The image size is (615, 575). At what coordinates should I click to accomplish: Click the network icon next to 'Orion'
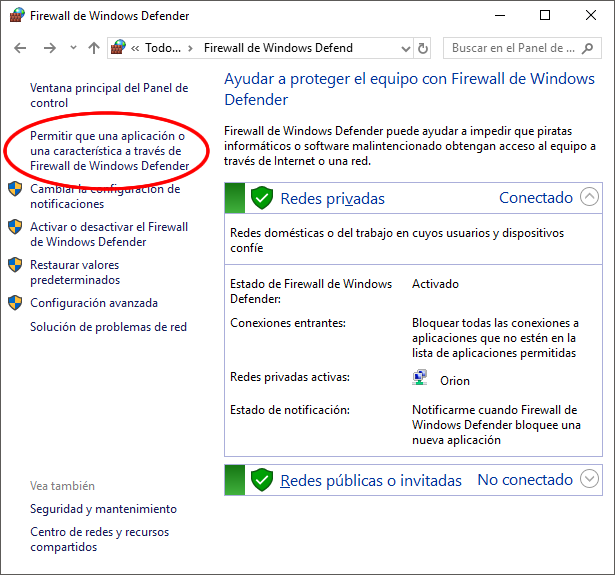pos(420,378)
